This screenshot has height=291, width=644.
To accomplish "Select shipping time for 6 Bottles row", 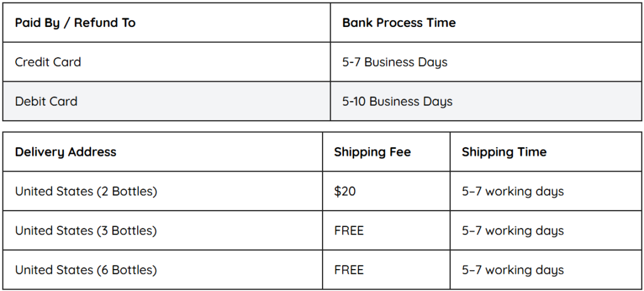I will pyautogui.click(x=546, y=270).
